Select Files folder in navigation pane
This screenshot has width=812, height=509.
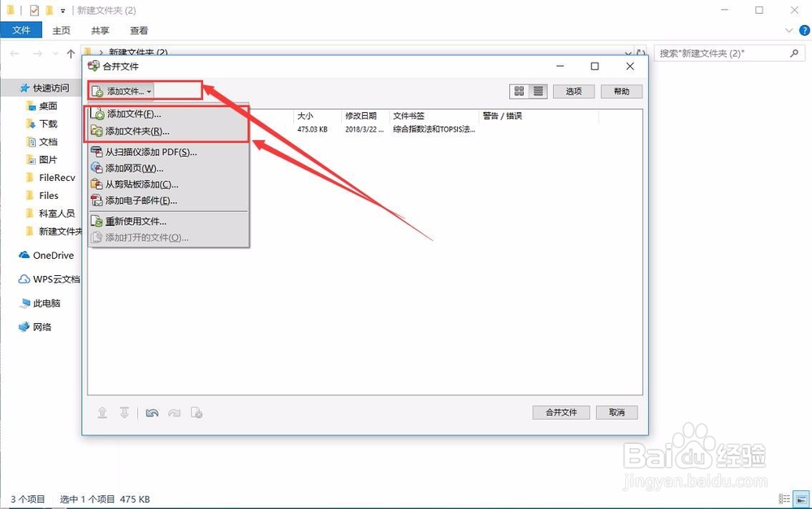49,195
